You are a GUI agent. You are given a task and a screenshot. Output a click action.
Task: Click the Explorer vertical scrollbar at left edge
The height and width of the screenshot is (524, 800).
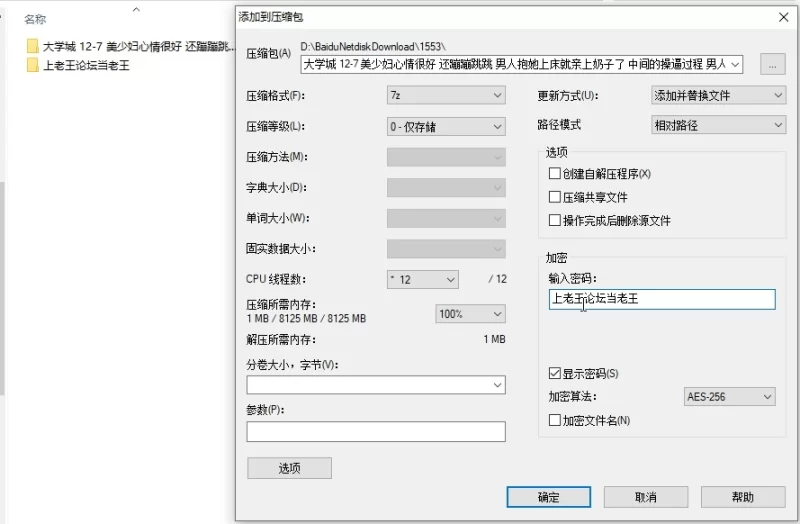(2, 288)
